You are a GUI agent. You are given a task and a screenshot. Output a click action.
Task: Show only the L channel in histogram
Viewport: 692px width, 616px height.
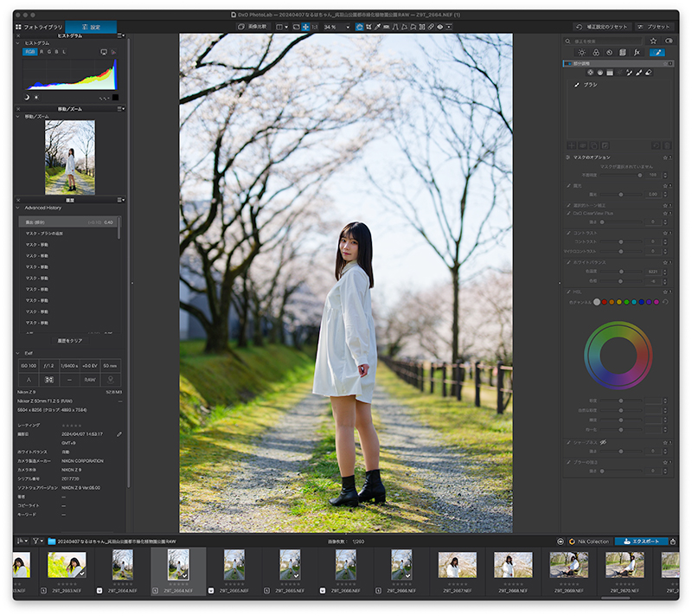pos(64,52)
